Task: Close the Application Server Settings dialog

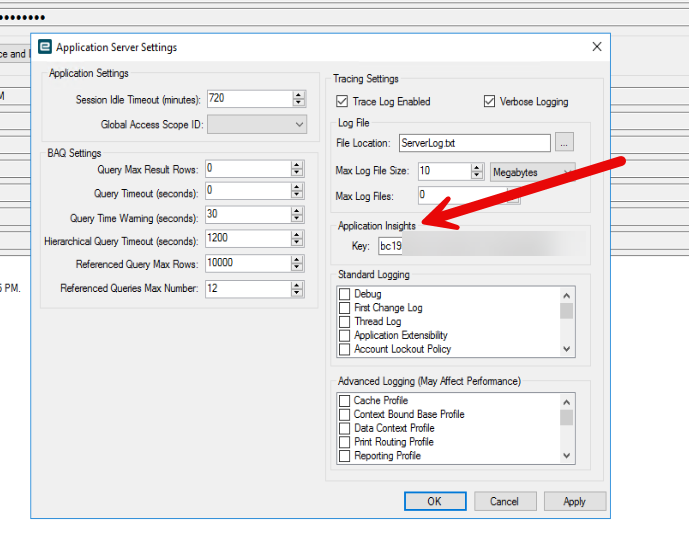Action: point(596,47)
